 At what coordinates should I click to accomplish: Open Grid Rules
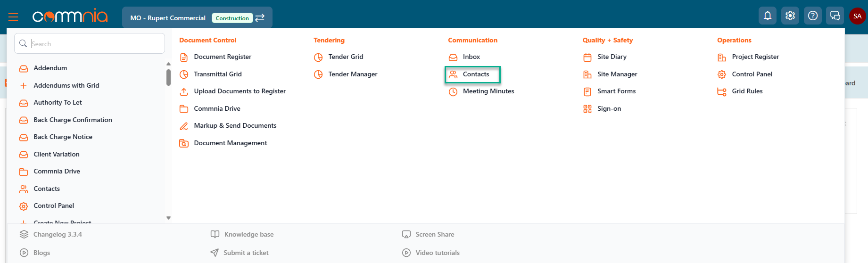coord(747,91)
